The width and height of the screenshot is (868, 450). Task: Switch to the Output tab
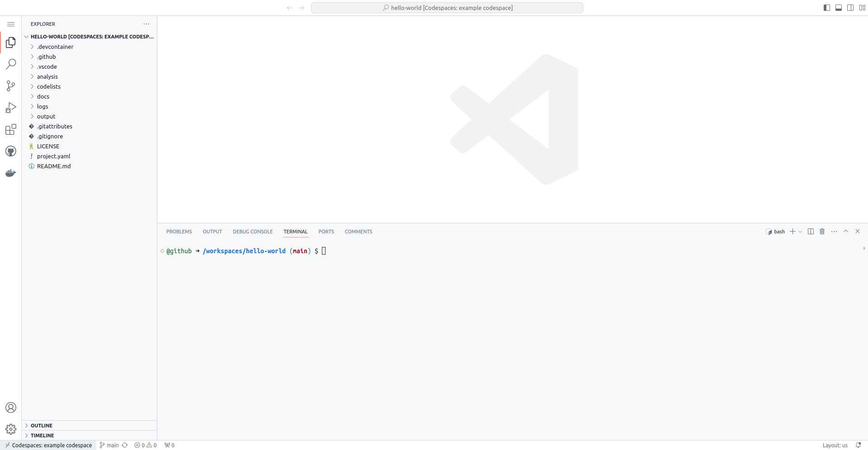[x=212, y=232]
